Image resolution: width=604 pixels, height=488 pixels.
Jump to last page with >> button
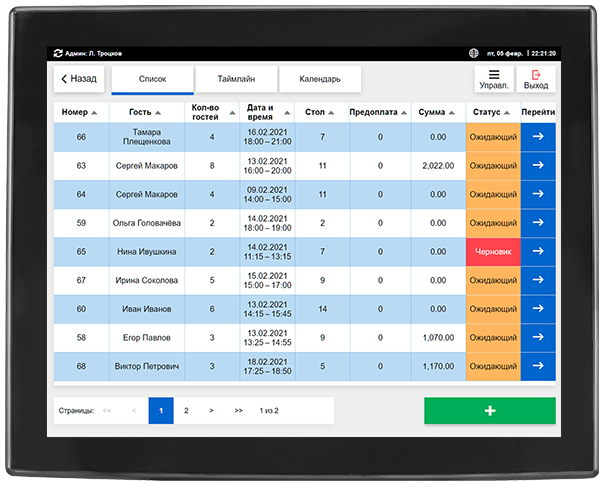238,411
